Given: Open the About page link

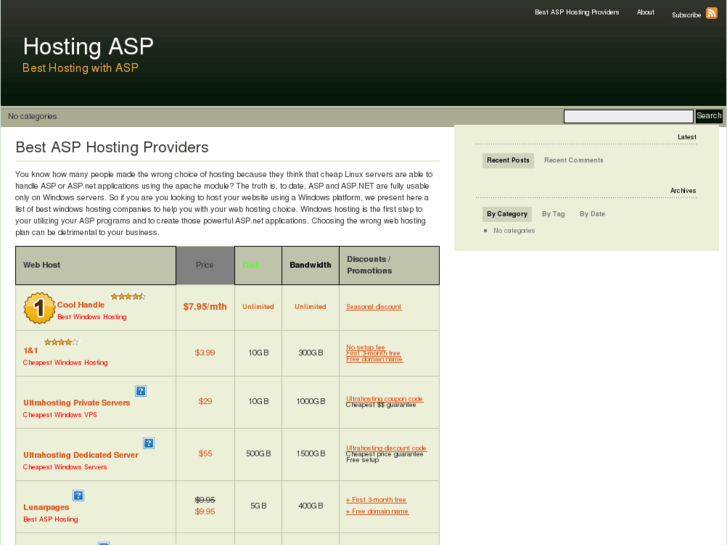Looking at the screenshot, I should pos(645,12).
